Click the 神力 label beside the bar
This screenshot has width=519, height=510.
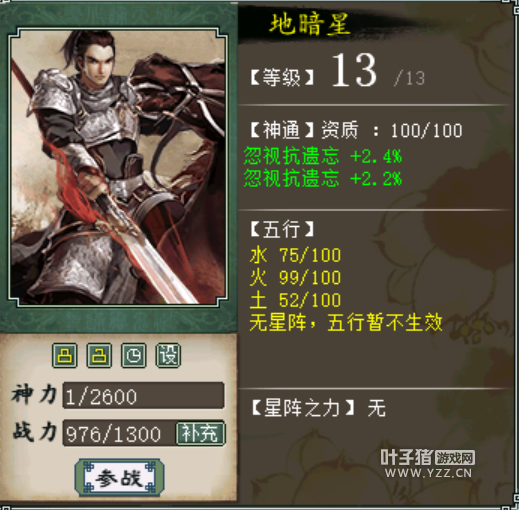pyautogui.click(x=34, y=395)
